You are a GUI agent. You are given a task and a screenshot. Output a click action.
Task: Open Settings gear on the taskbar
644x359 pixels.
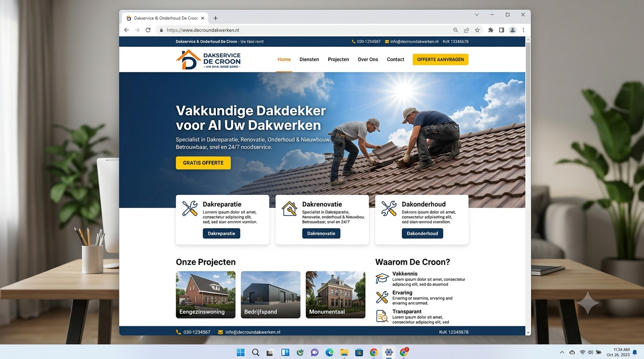click(388, 352)
